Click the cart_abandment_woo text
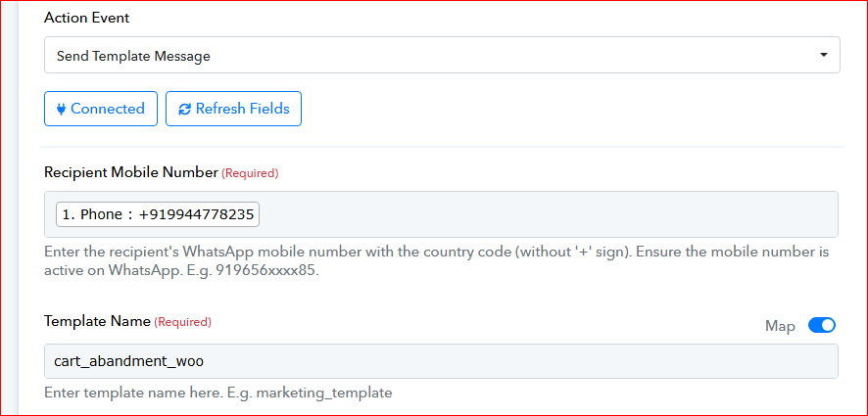868x416 pixels. [129, 360]
